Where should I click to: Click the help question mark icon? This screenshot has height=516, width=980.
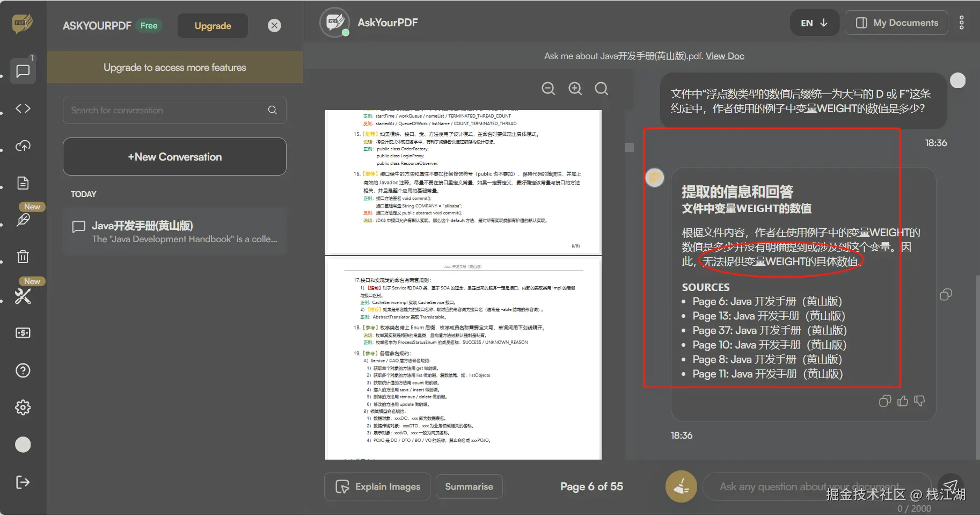click(x=23, y=370)
